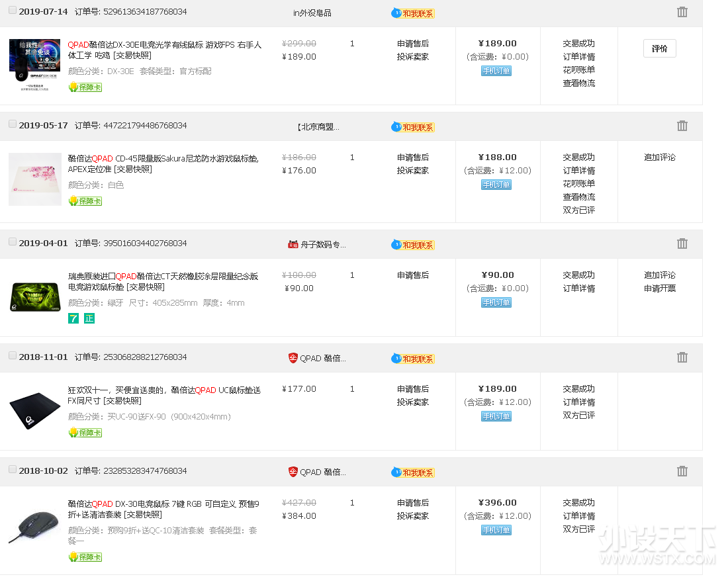Open the 狂欢双十一 UC鼠标垫 product title
This screenshot has width=728, height=577.
(x=164, y=396)
